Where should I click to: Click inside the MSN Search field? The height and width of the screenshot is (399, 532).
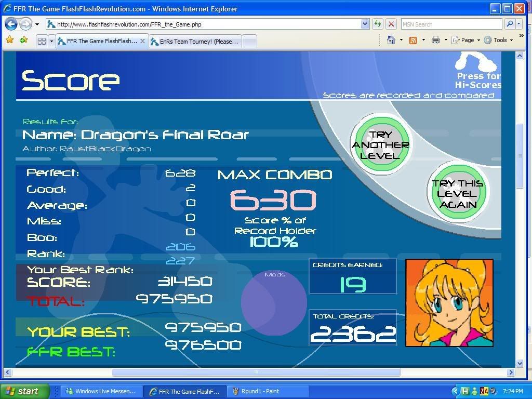tap(450, 24)
